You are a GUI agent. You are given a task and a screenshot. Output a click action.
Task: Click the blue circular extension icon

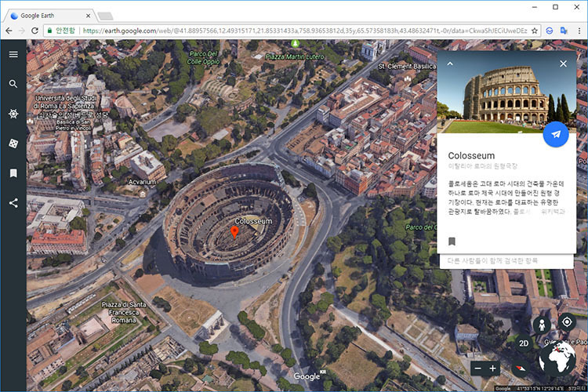click(550, 31)
